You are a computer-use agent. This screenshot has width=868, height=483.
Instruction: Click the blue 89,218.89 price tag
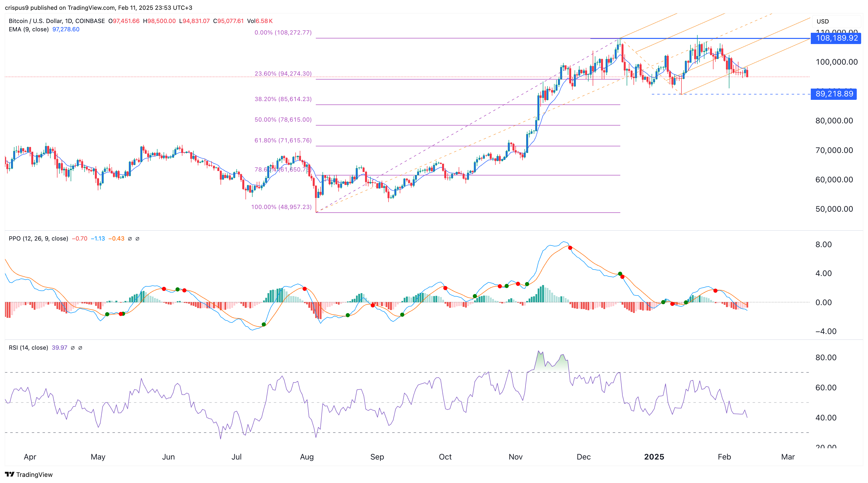(834, 94)
